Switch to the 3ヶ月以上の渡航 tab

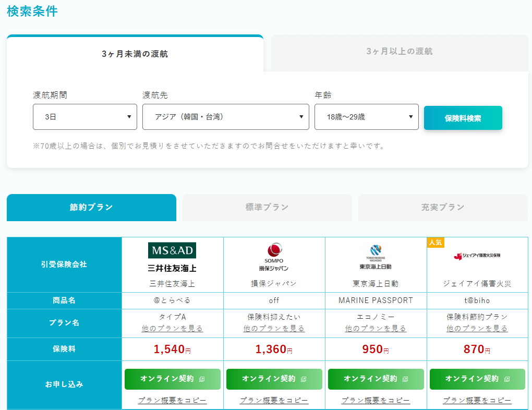coord(399,52)
